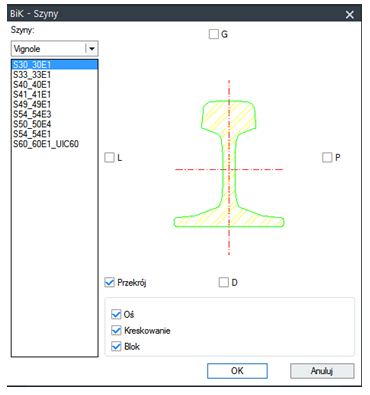Untick the Blok checkbox
This screenshot has width=370, height=395.
pos(116,346)
